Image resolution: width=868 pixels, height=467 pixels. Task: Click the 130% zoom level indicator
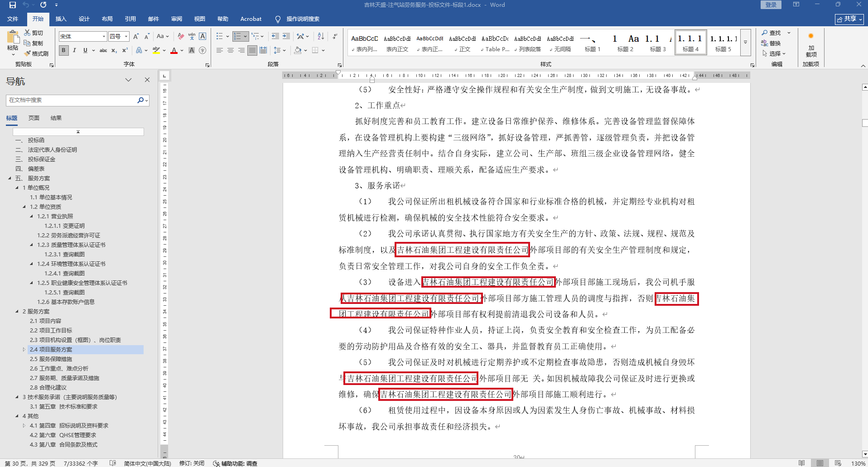(858, 463)
